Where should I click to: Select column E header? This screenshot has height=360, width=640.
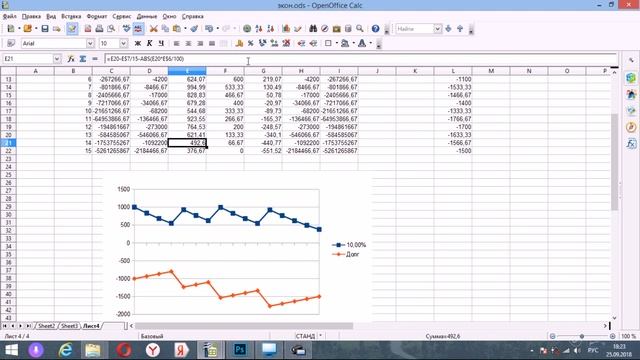187,71
